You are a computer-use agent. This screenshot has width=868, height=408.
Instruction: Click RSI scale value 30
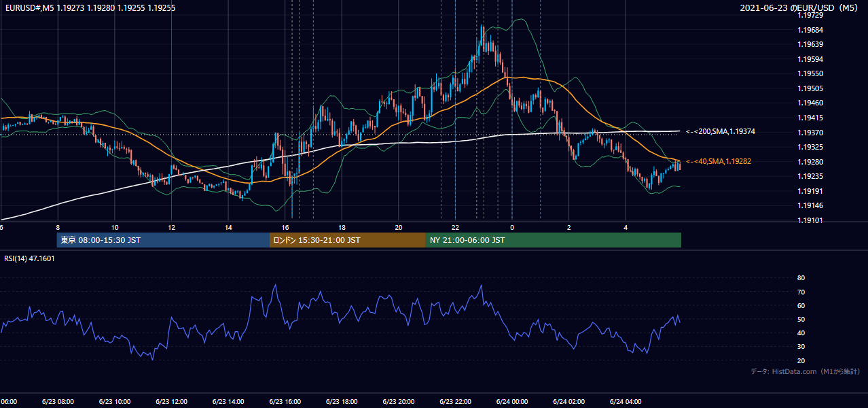801,347
